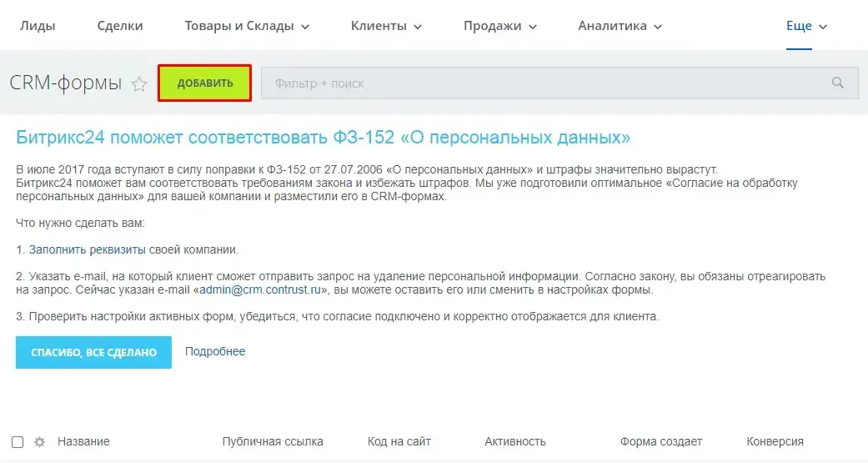The width and height of the screenshot is (868, 463).
Task: Click the green Добавить button
Action: tap(205, 83)
